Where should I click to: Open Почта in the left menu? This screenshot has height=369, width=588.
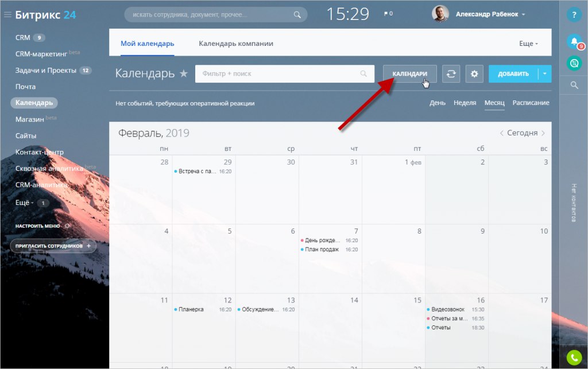25,87
